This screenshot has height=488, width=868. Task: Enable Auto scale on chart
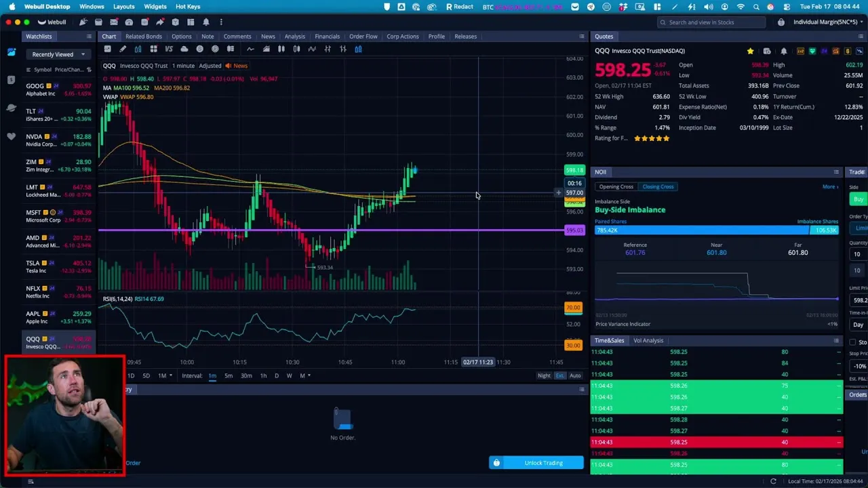(575, 375)
